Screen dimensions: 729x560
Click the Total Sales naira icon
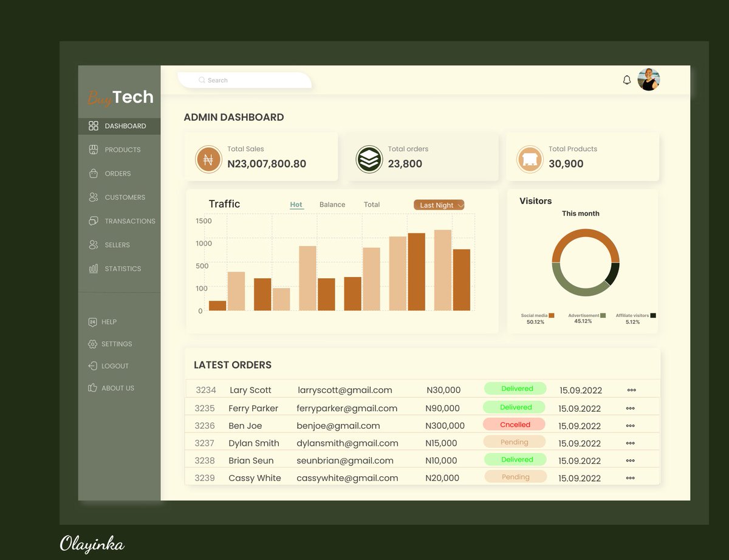click(x=208, y=159)
